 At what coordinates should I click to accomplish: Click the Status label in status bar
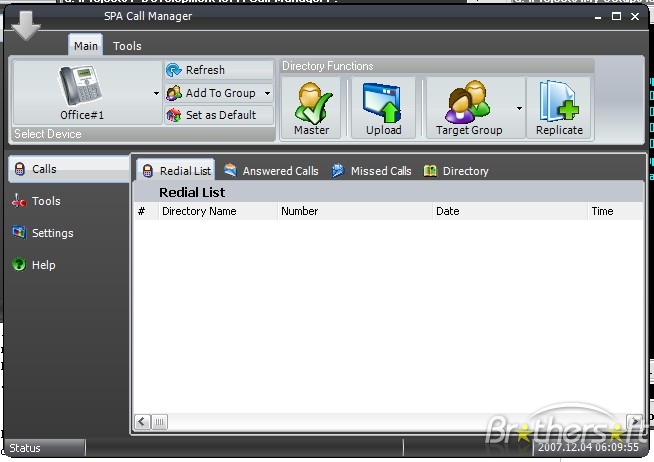[x=25, y=448]
